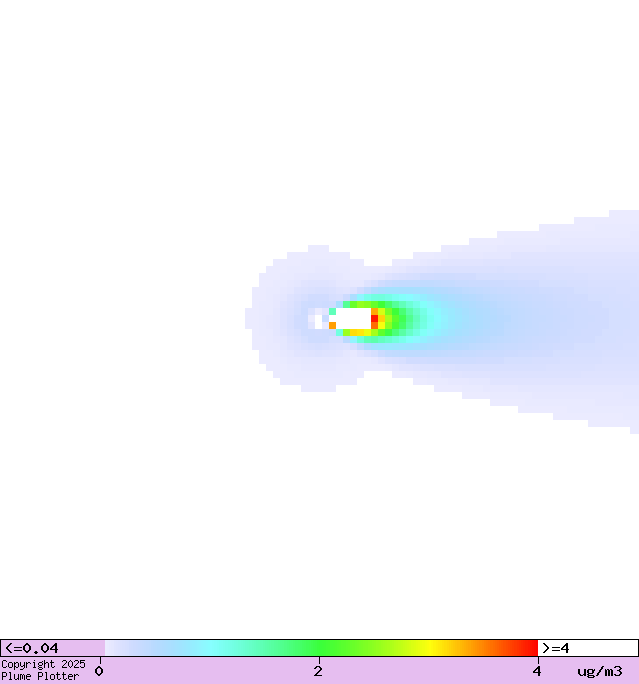
Task: Click the red hotspot cells in the plume
Action: pyautogui.click(x=374, y=318)
